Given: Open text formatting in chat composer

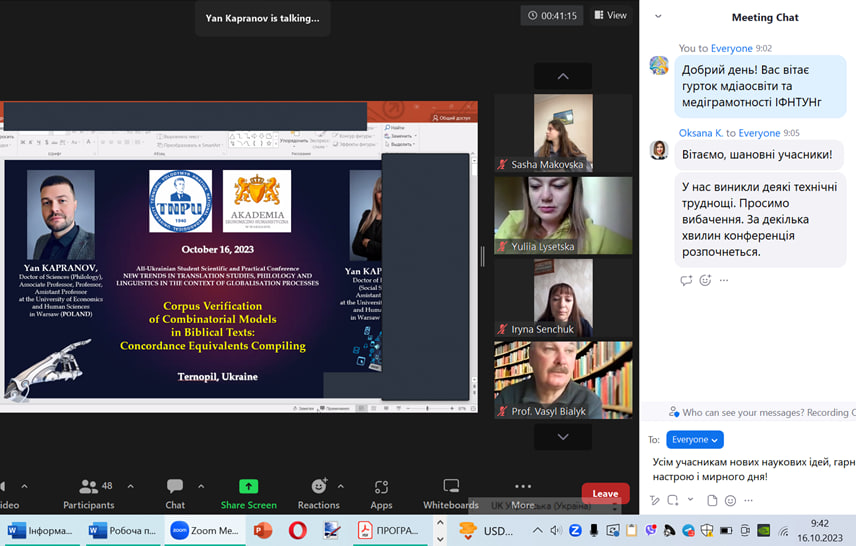Looking at the screenshot, I should [x=655, y=500].
